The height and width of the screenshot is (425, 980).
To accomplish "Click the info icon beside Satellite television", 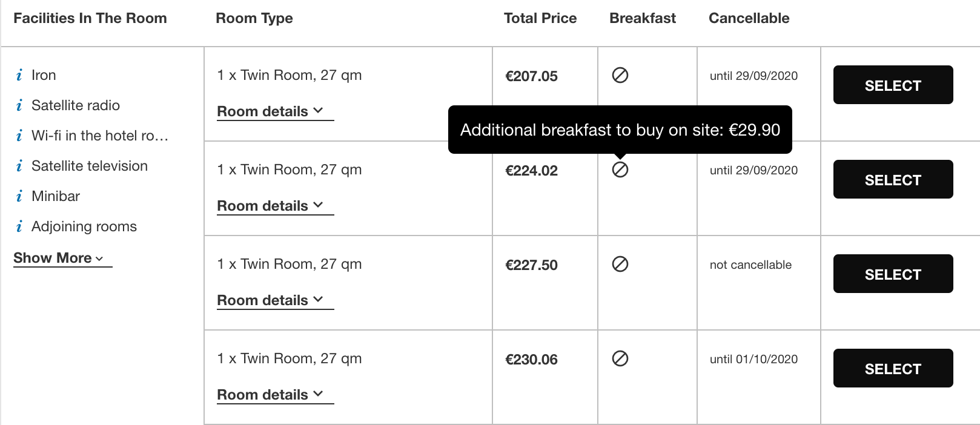I will (x=19, y=166).
